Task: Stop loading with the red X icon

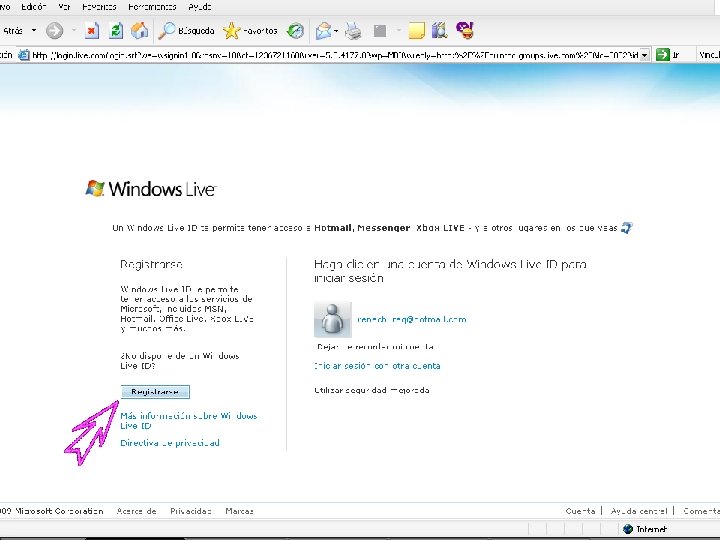Action: coord(92,31)
